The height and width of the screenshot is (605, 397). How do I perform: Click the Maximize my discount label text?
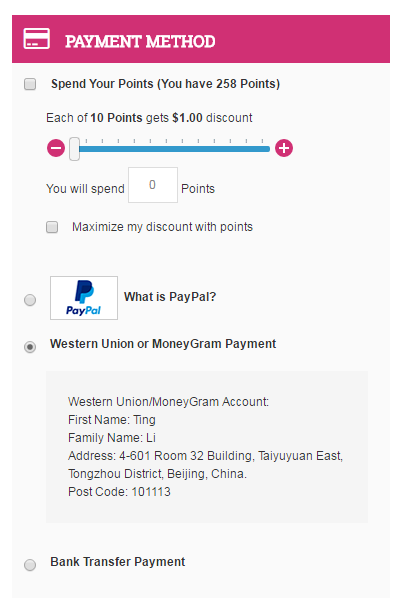click(x=162, y=227)
